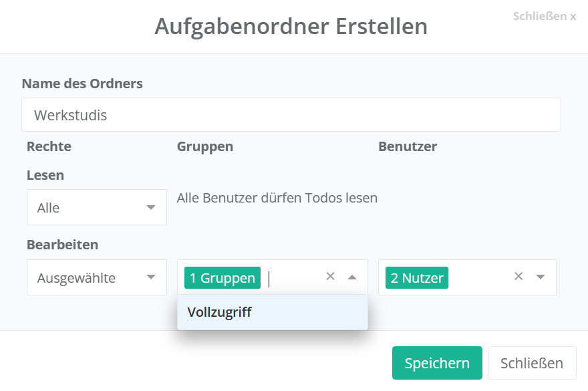Click into the Gruppen search text cursor area
The height and width of the screenshot is (391, 588).
click(291, 278)
